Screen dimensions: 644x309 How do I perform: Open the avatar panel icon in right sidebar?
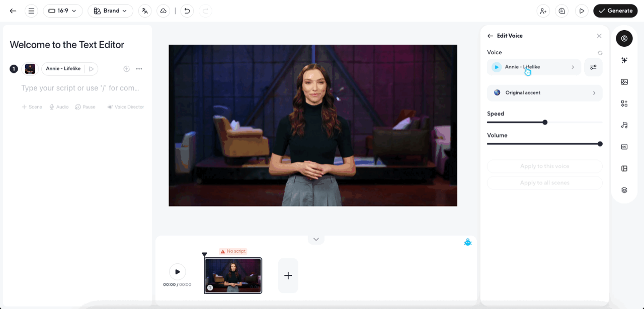pyautogui.click(x=624, y=39)
